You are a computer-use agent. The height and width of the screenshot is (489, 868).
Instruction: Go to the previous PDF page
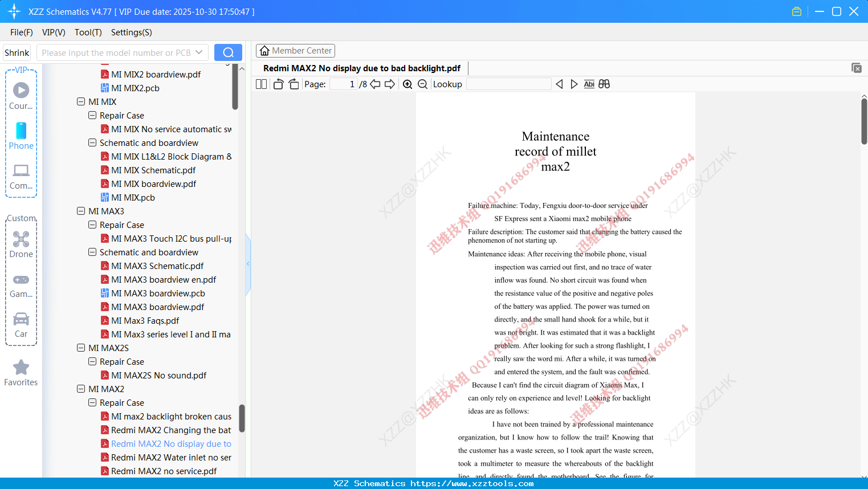coord(375,84)
